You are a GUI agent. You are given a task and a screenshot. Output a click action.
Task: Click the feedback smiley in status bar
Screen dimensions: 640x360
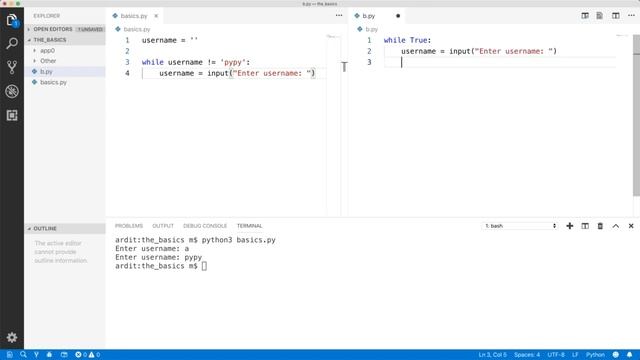616,355
